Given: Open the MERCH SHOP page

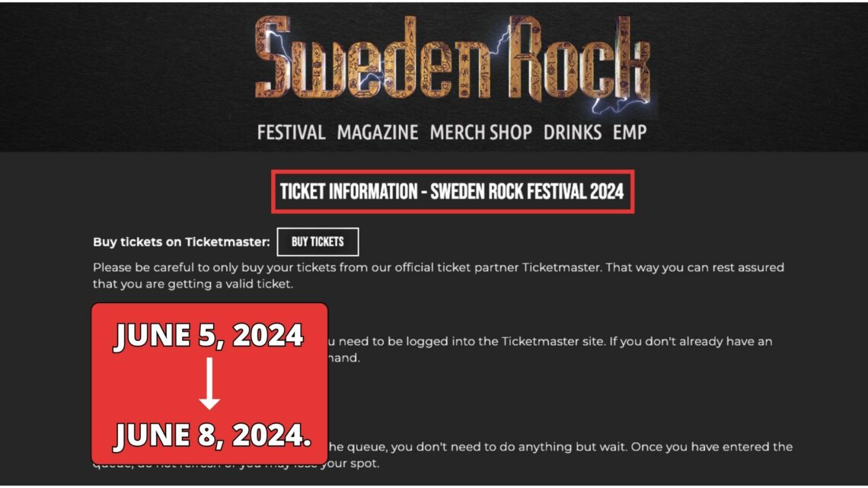Looking at the screenshot, I should coord(480,132).
